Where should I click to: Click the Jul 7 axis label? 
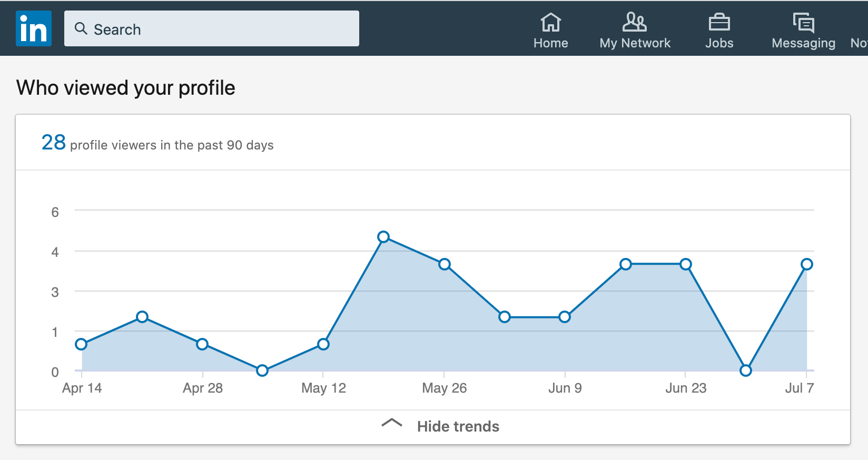tap(800, 388)
